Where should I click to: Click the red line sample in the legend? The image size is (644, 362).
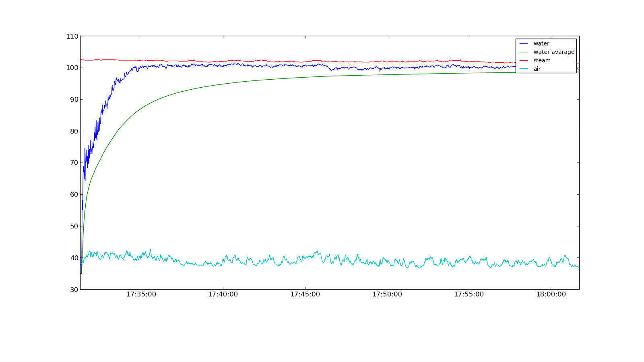524,61
